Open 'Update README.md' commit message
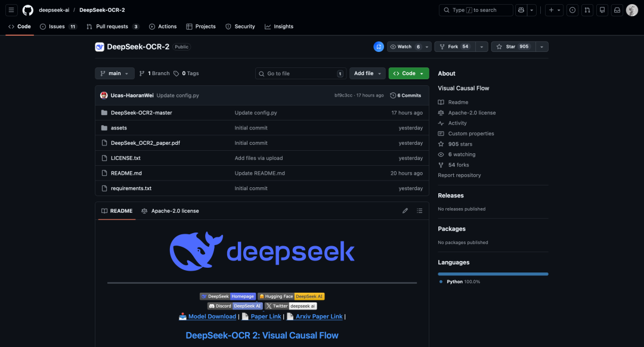Screen dimensions: 644x347 (259, 173)
